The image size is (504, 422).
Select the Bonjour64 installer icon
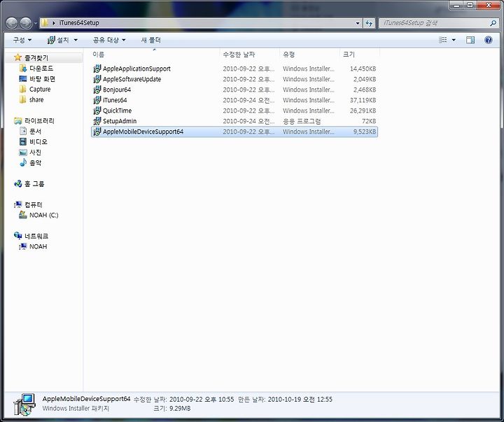97,90
